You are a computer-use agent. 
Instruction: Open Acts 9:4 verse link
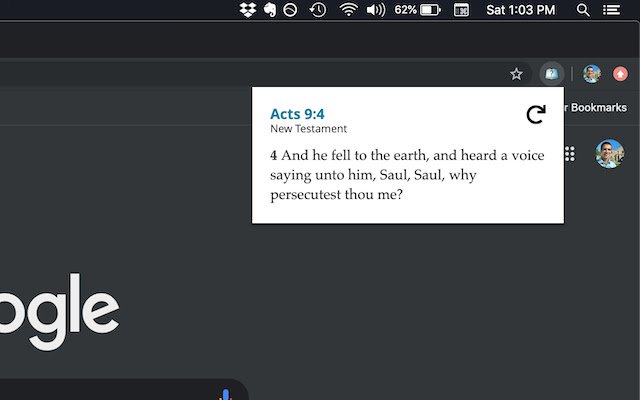click(297, 114)
